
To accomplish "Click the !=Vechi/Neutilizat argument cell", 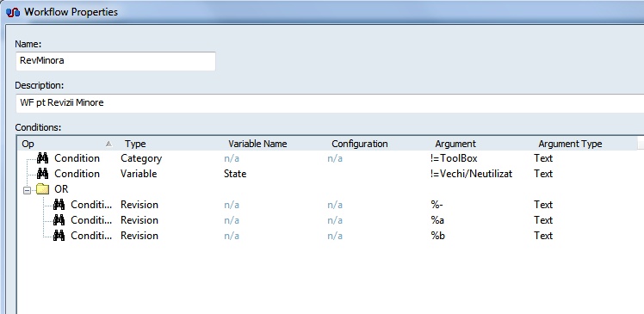I will pos(472,174).
